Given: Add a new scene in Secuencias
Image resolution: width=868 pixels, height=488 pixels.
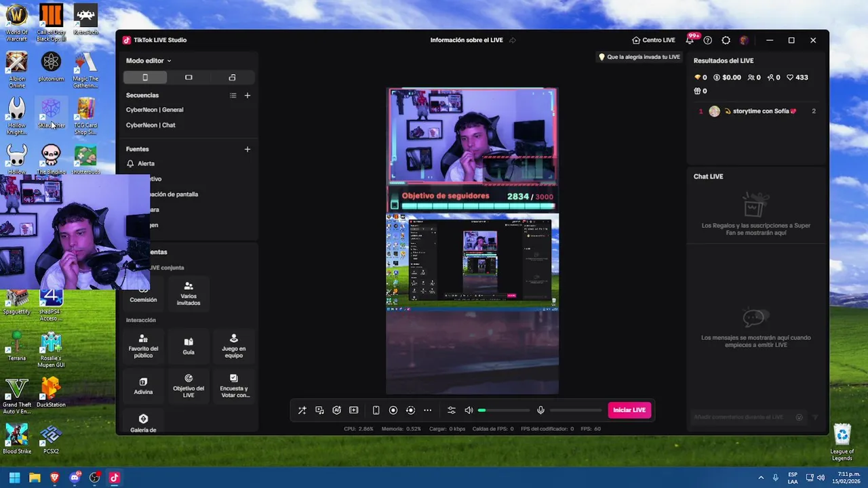Looking at the screenshot, I should [x=248, y=96].
